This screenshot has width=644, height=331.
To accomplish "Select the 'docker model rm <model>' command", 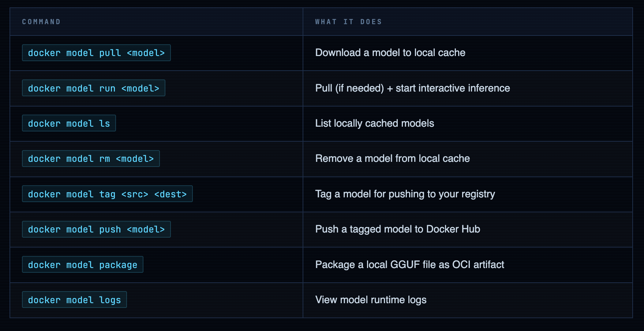I will (x=91, y=159).
